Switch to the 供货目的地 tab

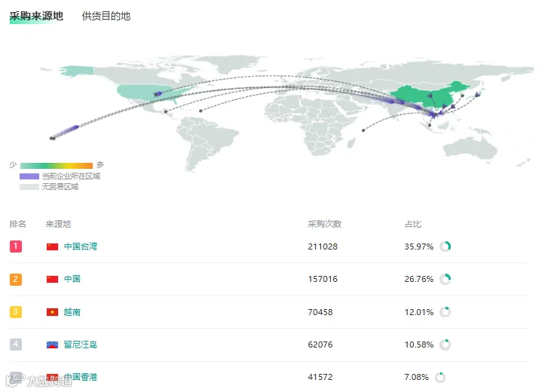(x=106, y=16)
